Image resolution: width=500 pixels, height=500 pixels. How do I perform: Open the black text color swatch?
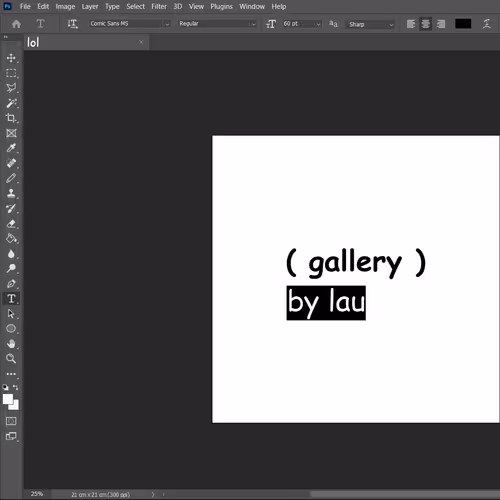(x=463, y=24)
